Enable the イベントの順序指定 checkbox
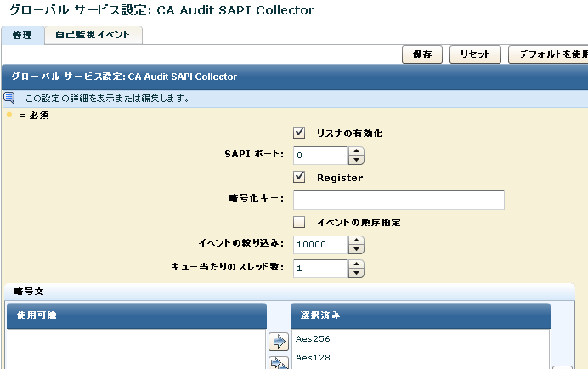This screenshot has width=588, height=369. point(299,222)
